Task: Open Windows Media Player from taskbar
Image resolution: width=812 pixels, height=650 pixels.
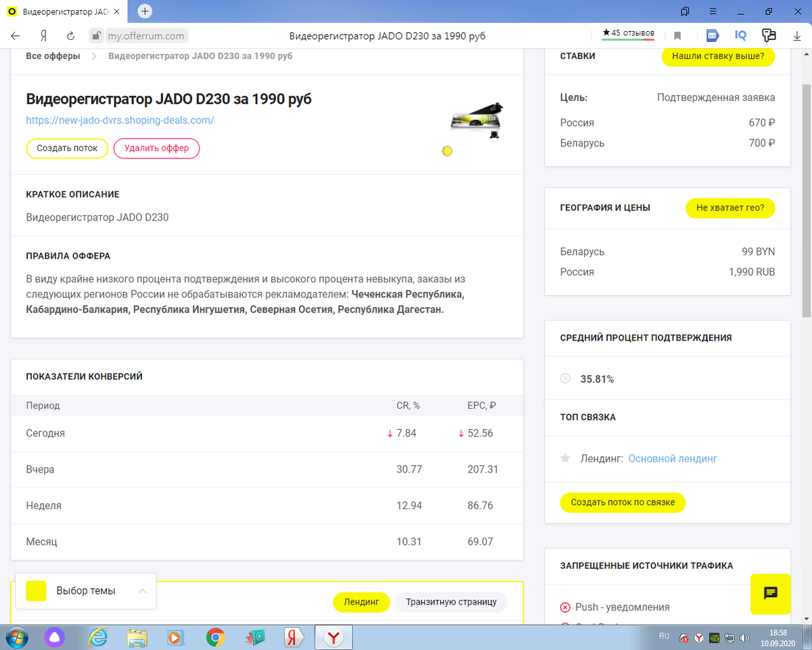Action: (175, 638)
